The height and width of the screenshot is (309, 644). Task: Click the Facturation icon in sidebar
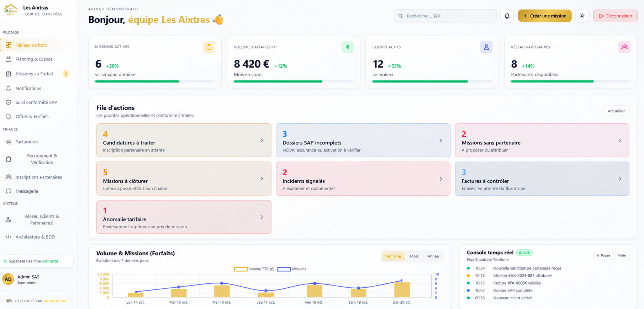[9, 142]
